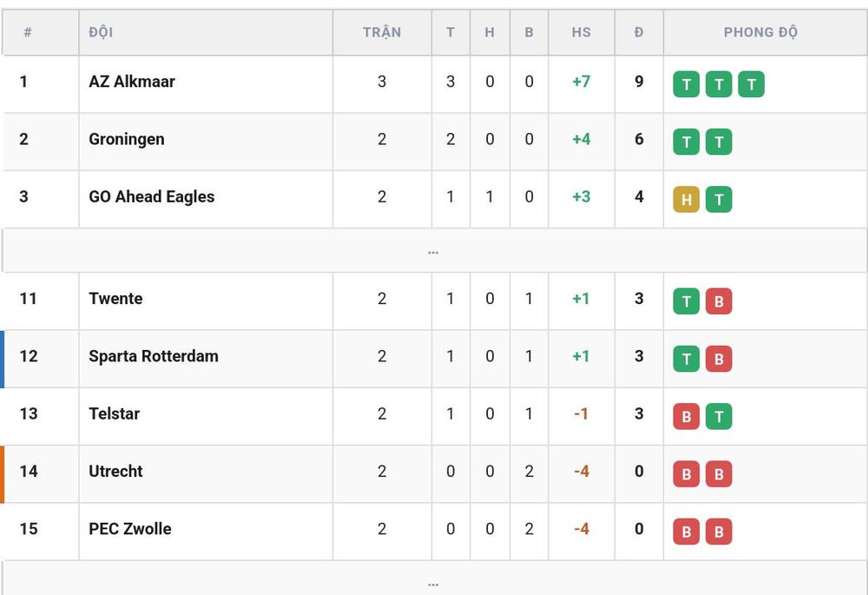Click PEC Zwolle's second red B badge
The image size is (868, 595).
tap(719, 532)
